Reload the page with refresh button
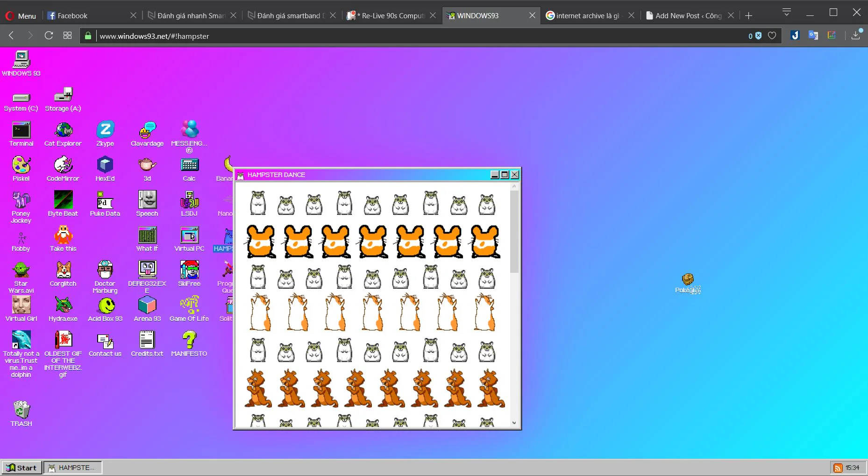Viewport: 868px width, 476px height. click(49, 36)
